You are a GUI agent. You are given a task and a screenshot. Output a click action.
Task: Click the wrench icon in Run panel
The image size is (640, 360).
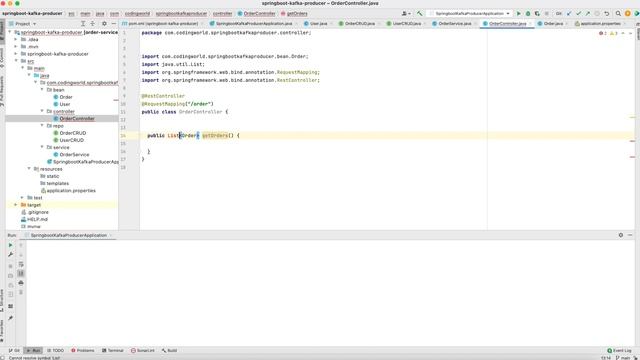(x=11, y=255)
